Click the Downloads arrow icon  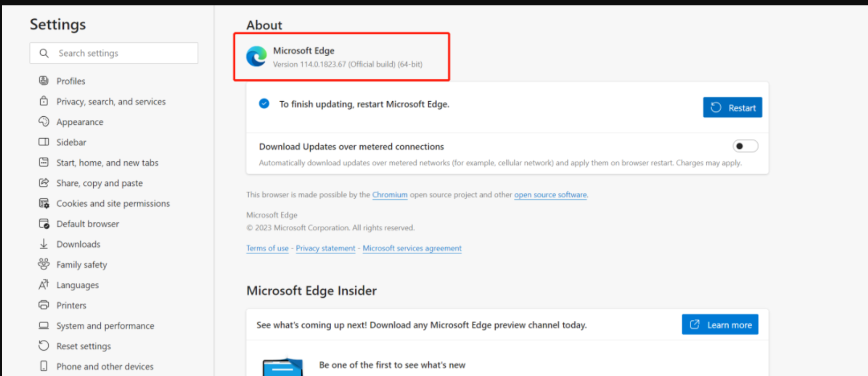43,244
